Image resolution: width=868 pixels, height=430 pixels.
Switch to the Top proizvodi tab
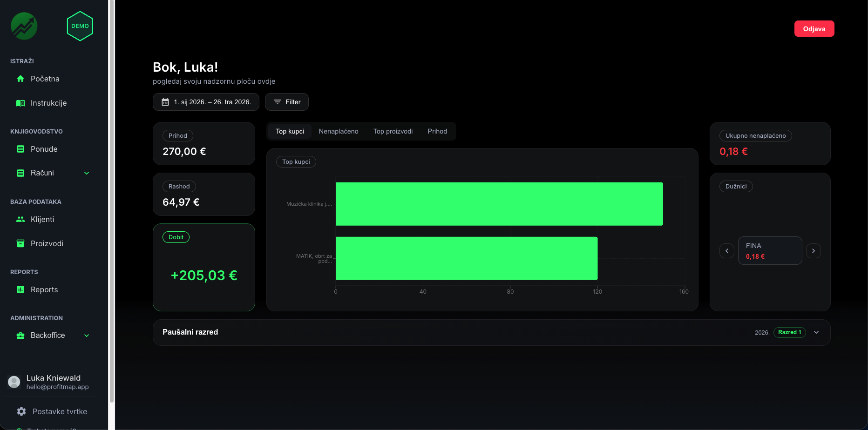pyautogui.click(x=393, y=131)
